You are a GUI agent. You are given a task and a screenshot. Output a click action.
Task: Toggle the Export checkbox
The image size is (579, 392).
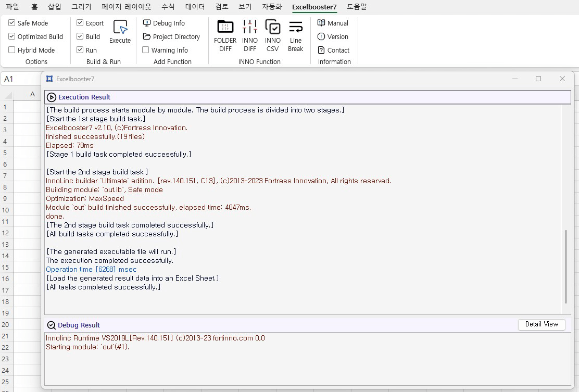(x=80, y=23)
